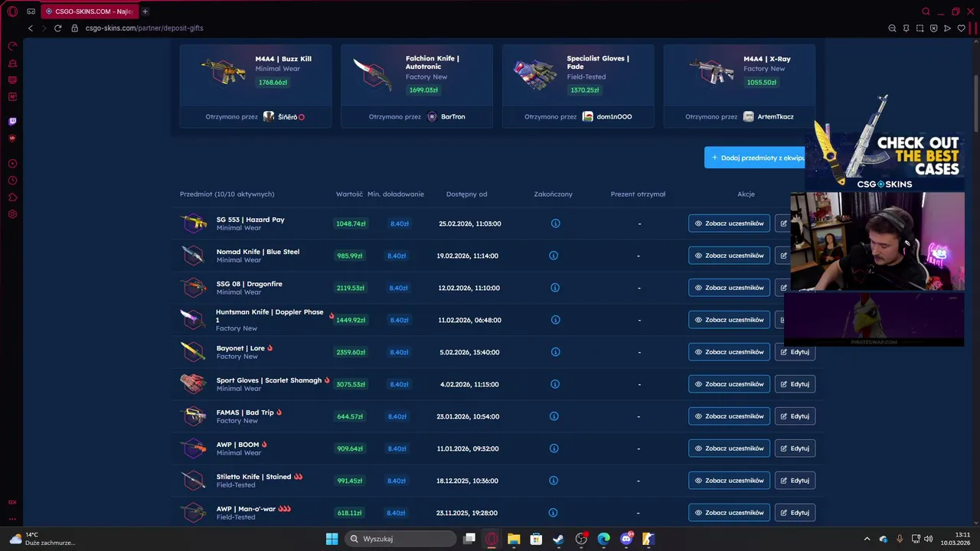
Task: Open BarTron winner profile
Action: click(446, 116)
